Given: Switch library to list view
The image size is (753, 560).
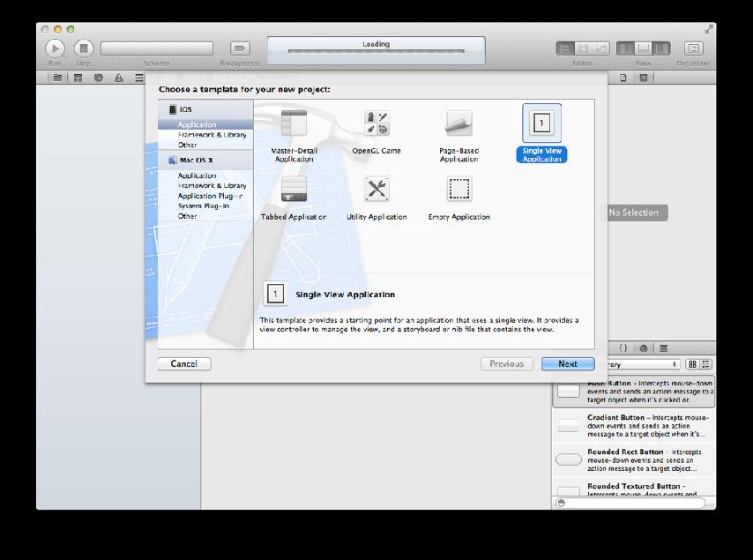Looking at the screenshot, I should pos(706,364).
